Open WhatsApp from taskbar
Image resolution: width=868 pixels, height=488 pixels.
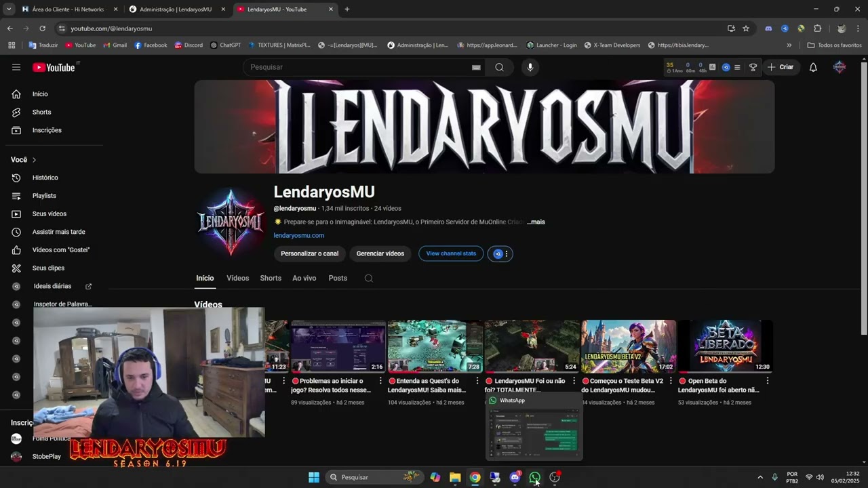[x=534, y=477]
